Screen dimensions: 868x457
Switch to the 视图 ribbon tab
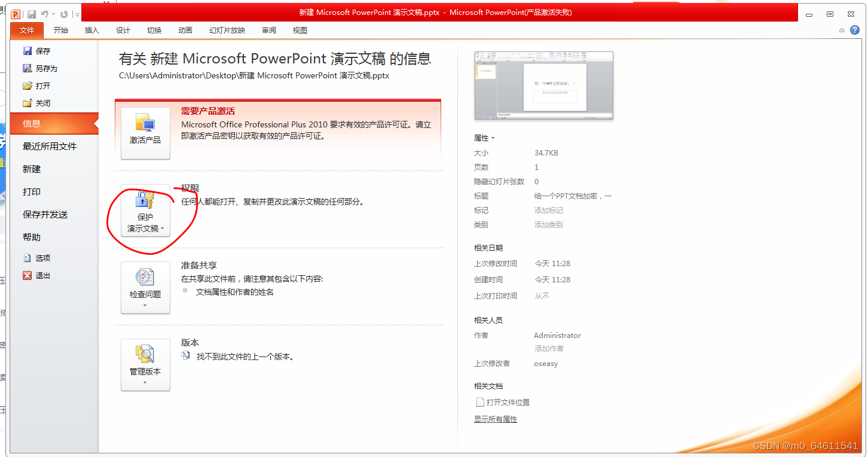(300, 31)
